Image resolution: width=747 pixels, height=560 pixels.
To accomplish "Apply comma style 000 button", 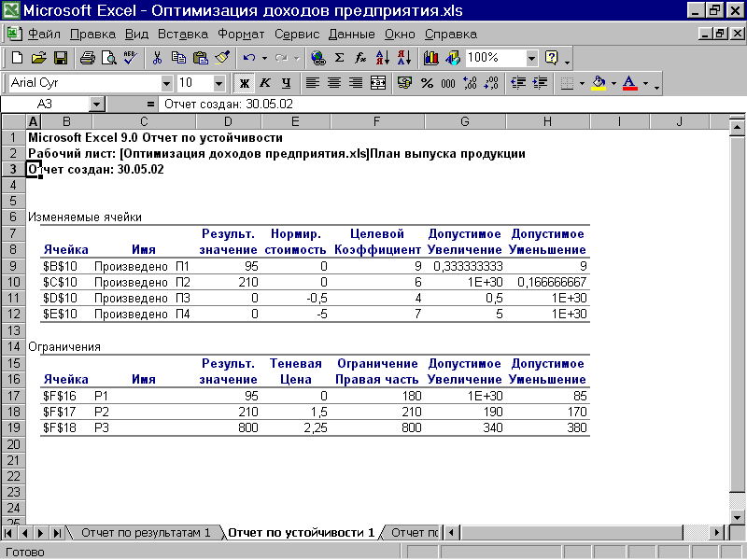I will 448,83.
